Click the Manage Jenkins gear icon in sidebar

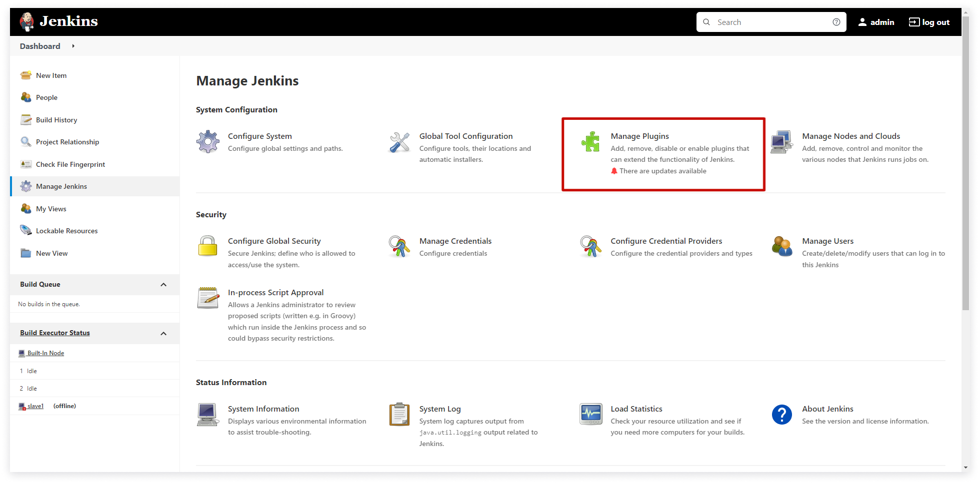coord(25,186)
